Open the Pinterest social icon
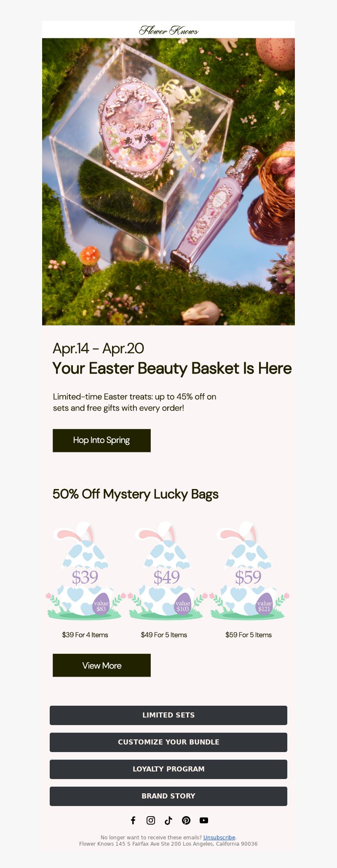Screen dimensions: 337x868 186,820
